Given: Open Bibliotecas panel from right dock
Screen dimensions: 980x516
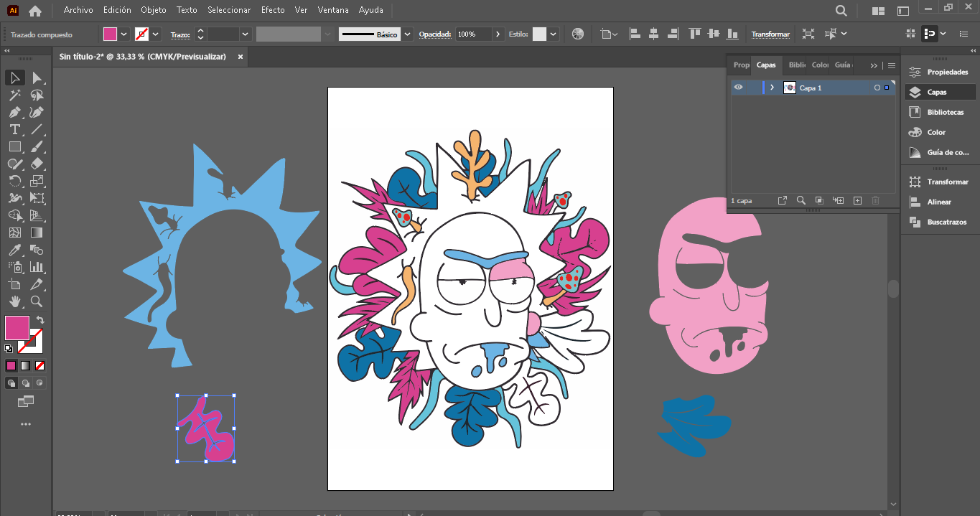Looking at the screenshot, I should 939,112.
